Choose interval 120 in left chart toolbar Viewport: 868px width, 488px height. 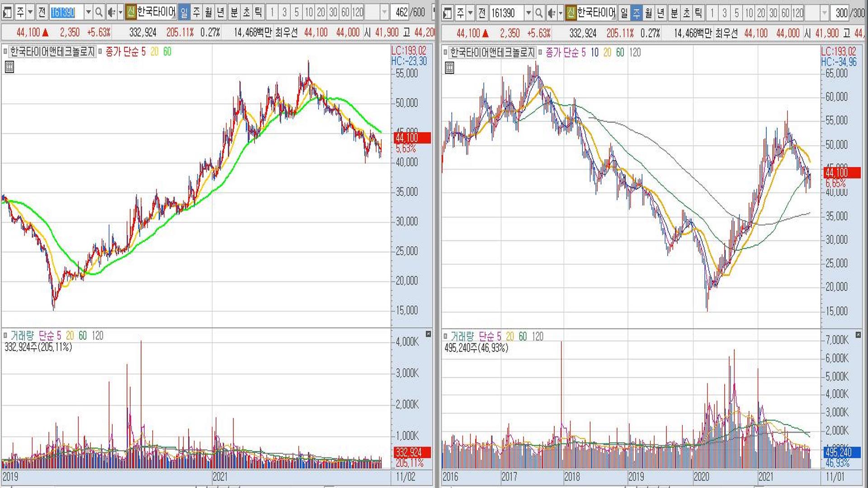(357, 13)
